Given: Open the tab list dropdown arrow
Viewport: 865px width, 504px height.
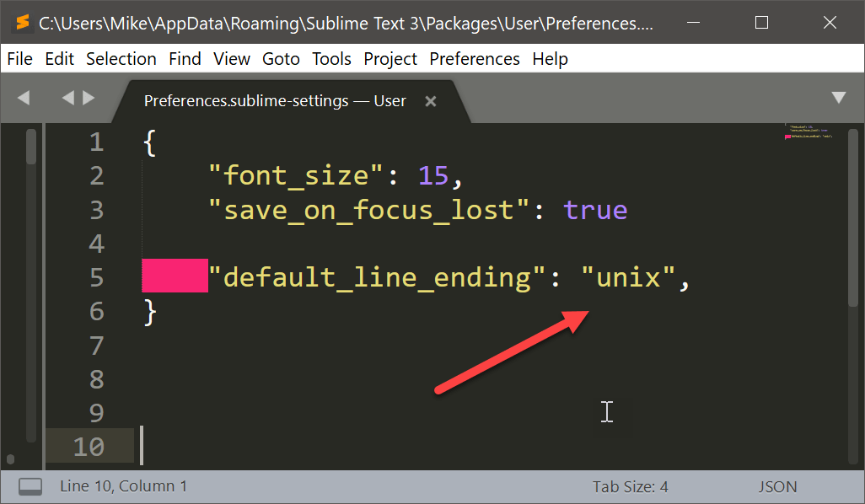Looking at the screenshot, I should (x=838, y=98).
